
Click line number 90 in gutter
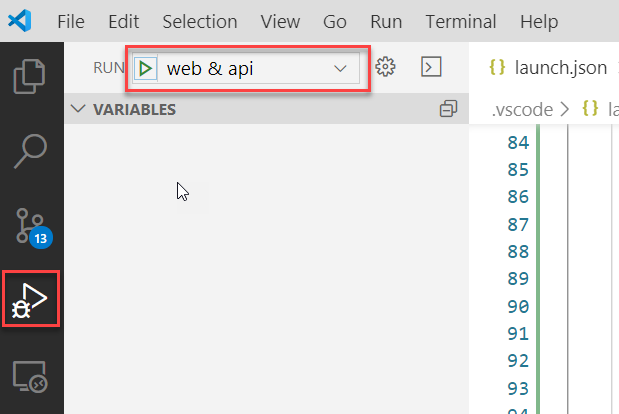(x=518, y=307)
